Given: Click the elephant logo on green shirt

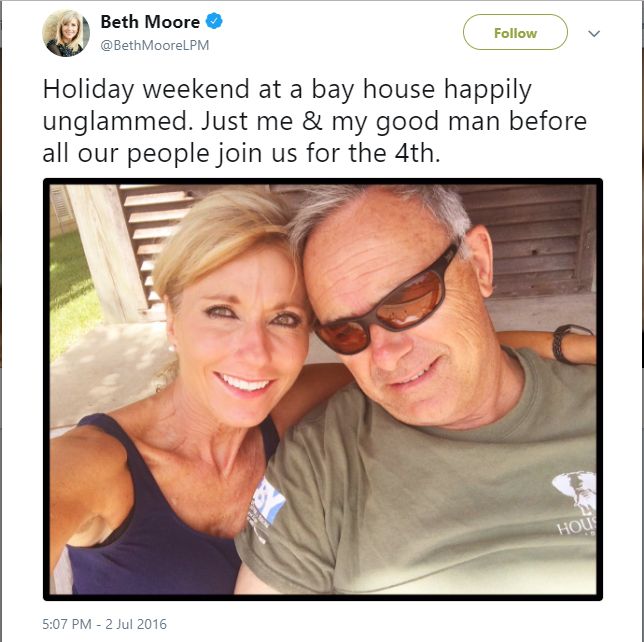Looking at the screenshot, I should pyautogui.click(x=575, y=490).
